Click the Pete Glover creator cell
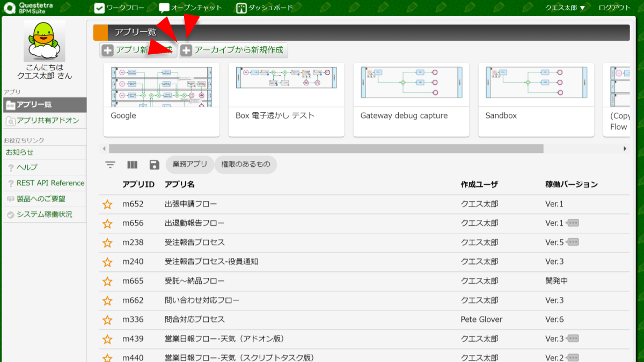Screen dimensions: 644x362 (x=481, y=320)
